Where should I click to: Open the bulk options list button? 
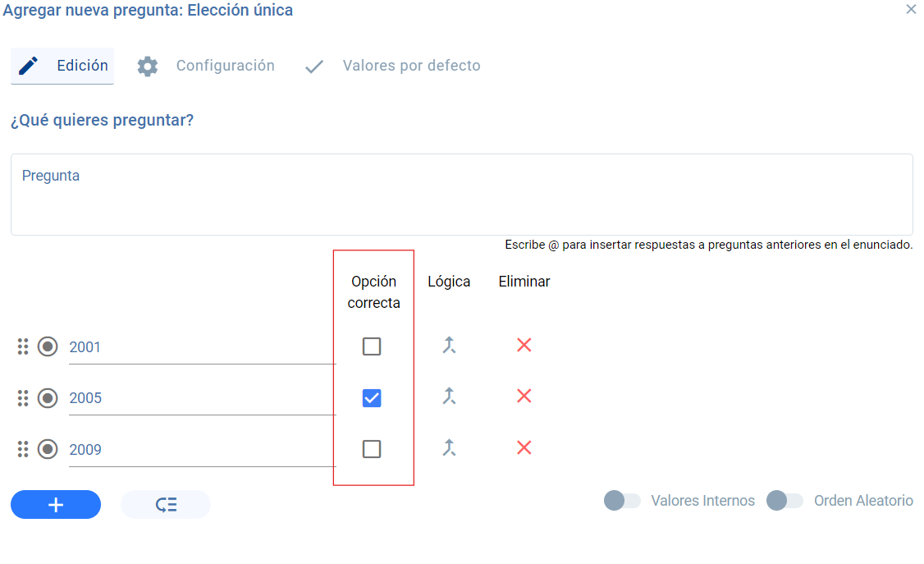(166, 504)
